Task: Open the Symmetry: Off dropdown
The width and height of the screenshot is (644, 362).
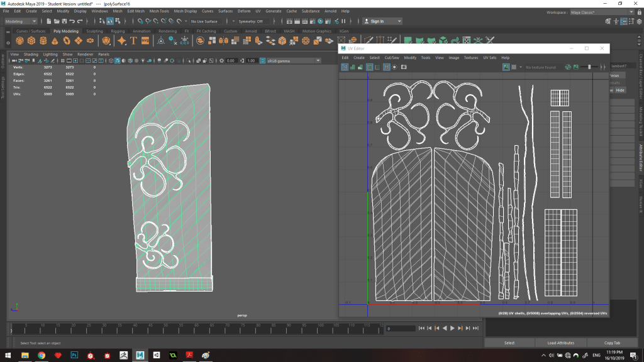Action: click(x=253, y=21)
